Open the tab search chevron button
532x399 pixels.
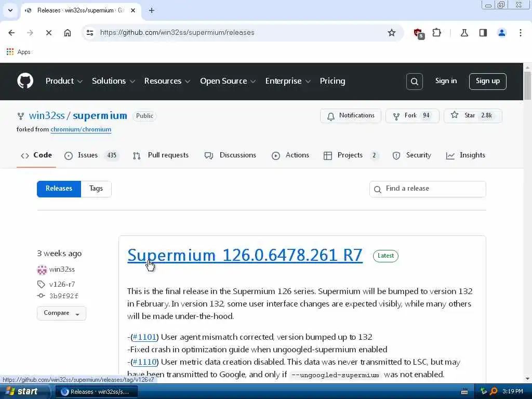click(x=10, y=10)
